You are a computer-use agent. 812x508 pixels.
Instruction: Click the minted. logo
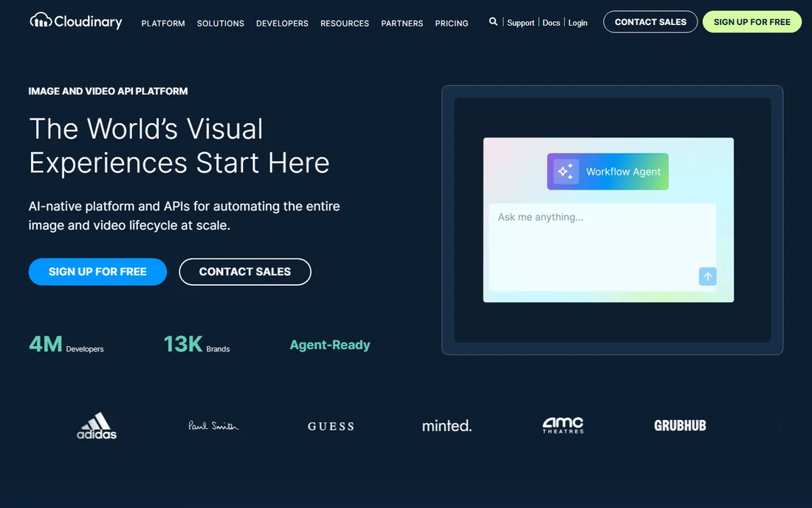coord(447,425)
